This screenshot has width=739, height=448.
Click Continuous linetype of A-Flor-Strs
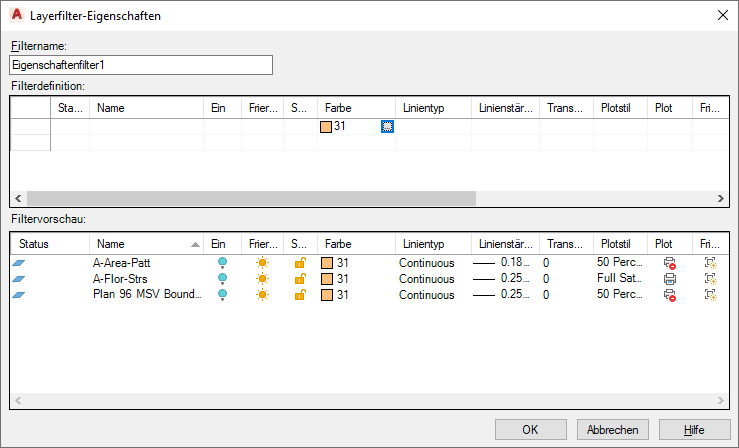427,279
